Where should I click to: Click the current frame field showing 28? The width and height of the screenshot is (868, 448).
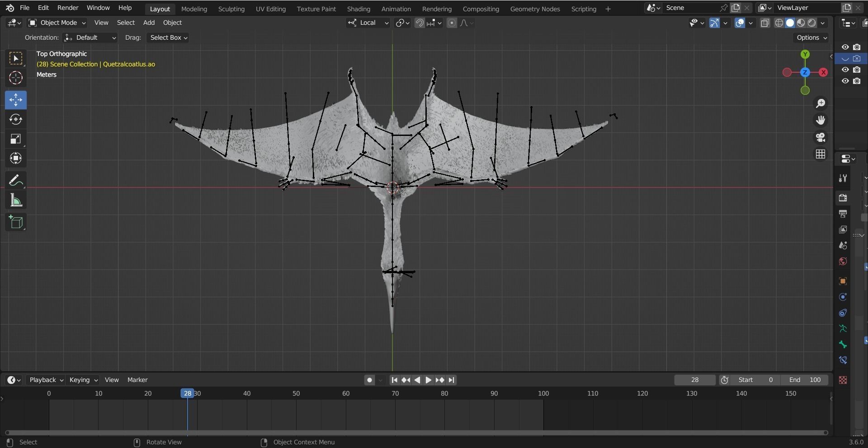point(695,380)
